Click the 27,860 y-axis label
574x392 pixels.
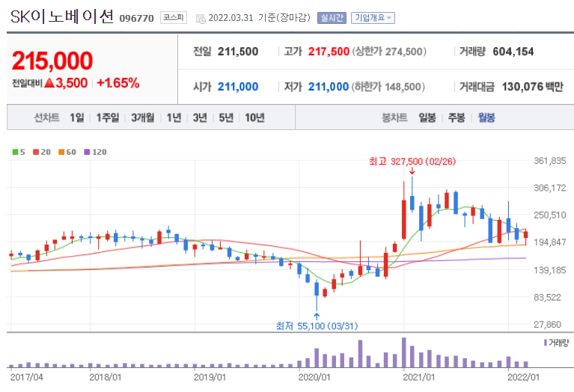(x=547, y=324)
